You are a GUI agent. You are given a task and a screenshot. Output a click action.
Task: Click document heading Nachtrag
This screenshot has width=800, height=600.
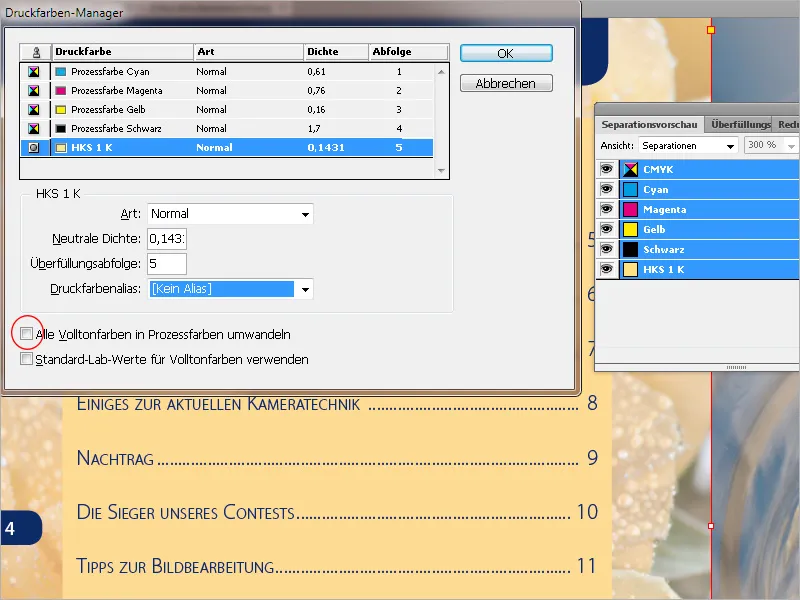click(x=115, y=458)
